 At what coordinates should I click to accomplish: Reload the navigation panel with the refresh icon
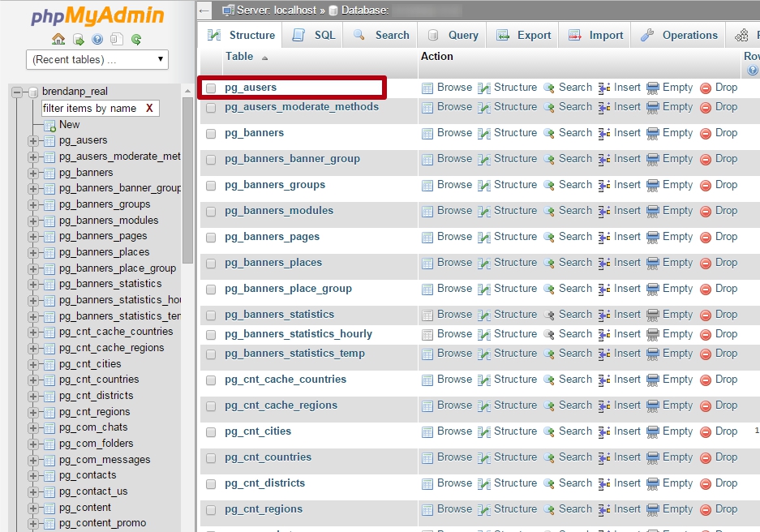coord(136,40)
